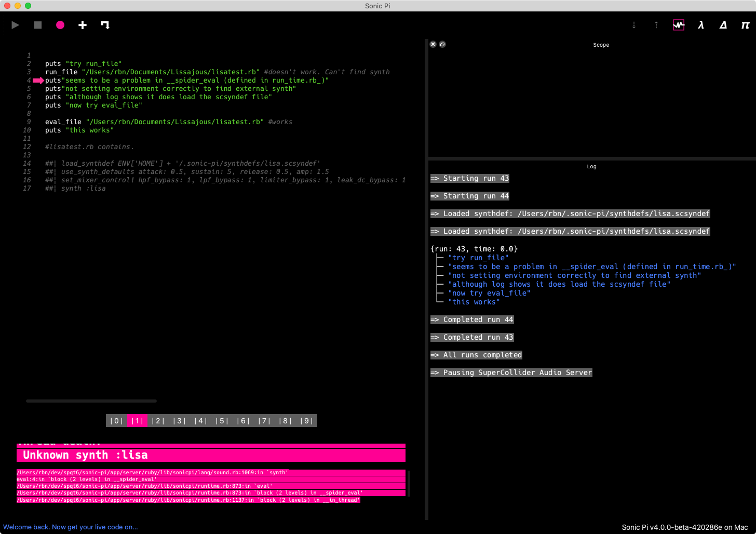The image size is (756, 534).
Task: Increase text size with up-arrow icon
Action: tap(656, 25)
